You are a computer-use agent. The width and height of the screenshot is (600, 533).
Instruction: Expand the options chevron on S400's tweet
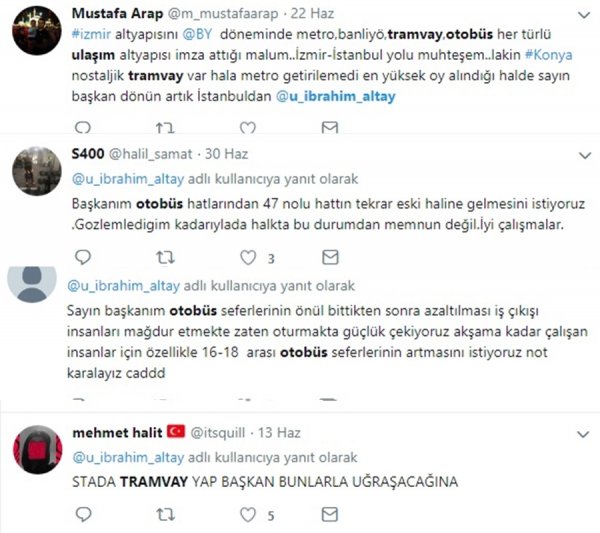tap(585, 156)
